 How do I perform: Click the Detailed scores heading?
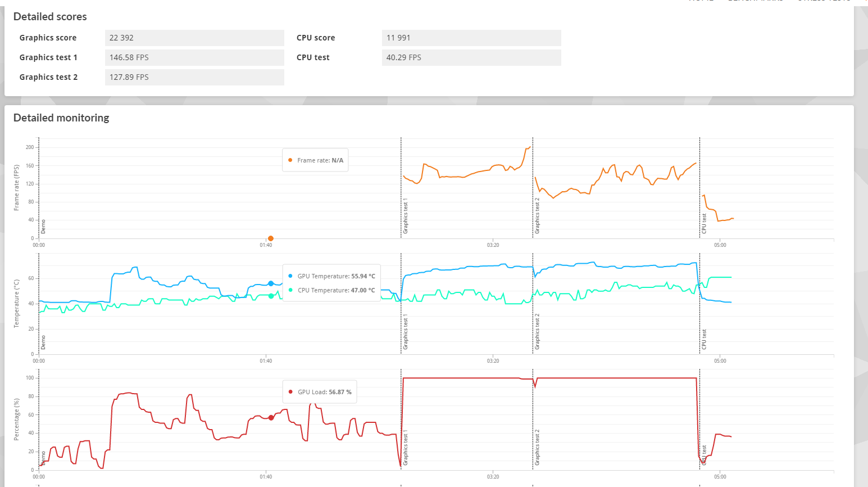coord(50,17)
